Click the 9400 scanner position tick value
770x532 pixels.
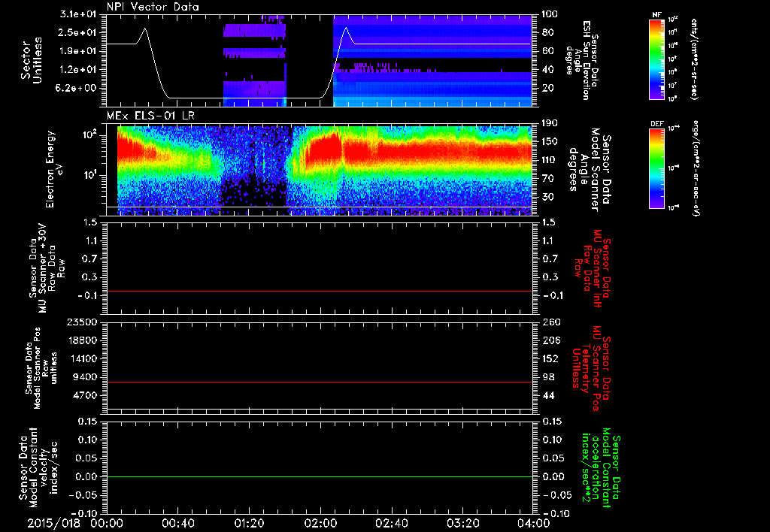[x=84, y=377]
